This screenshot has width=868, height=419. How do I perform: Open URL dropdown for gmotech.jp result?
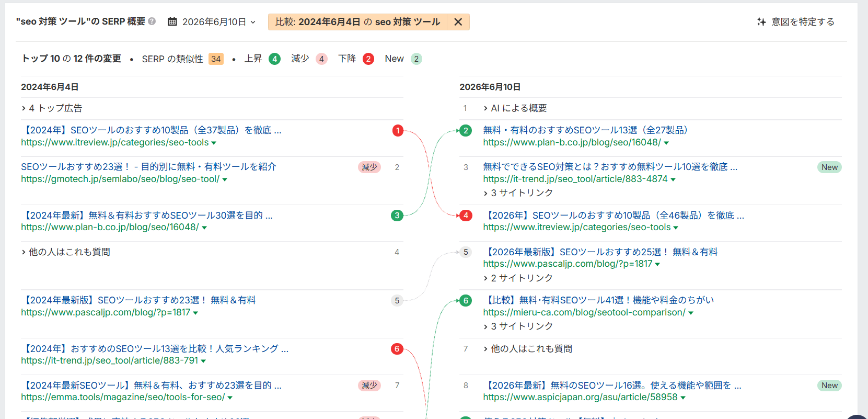(x=225, y=179)
